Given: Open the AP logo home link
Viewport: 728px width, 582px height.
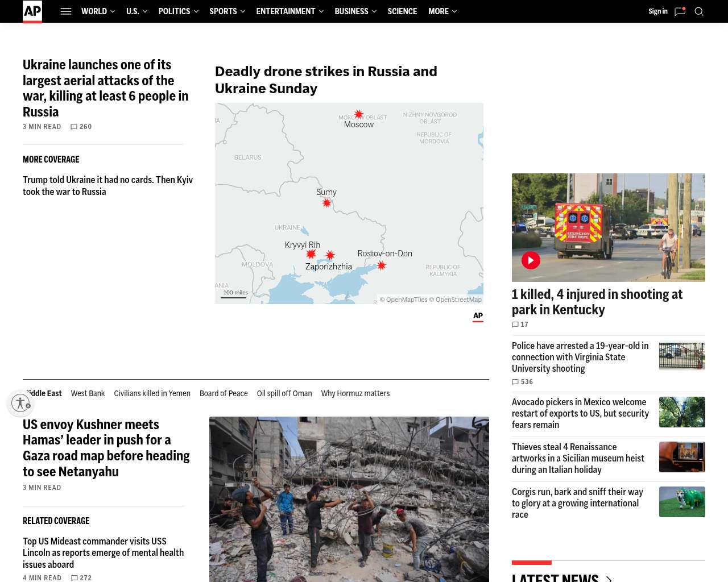Looking at the screenshot, I should pyautogui.click(x=32, y=11).
